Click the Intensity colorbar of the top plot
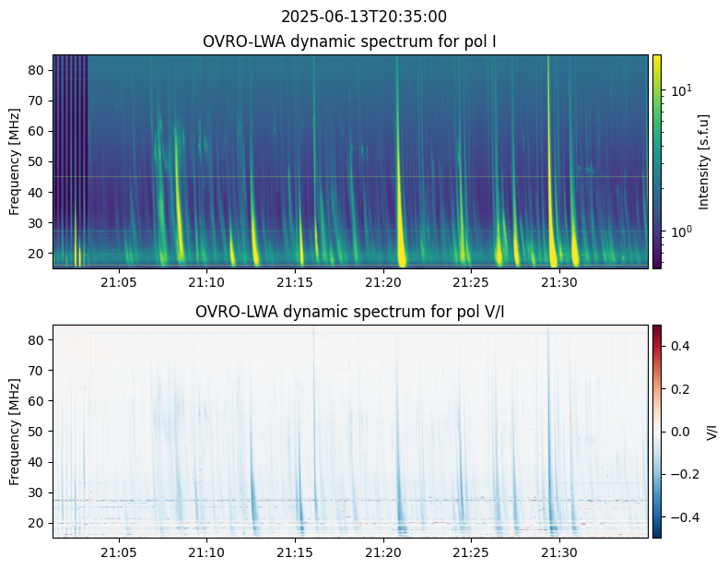The width and height of the screenshot is (728, 569). [657, 161]
